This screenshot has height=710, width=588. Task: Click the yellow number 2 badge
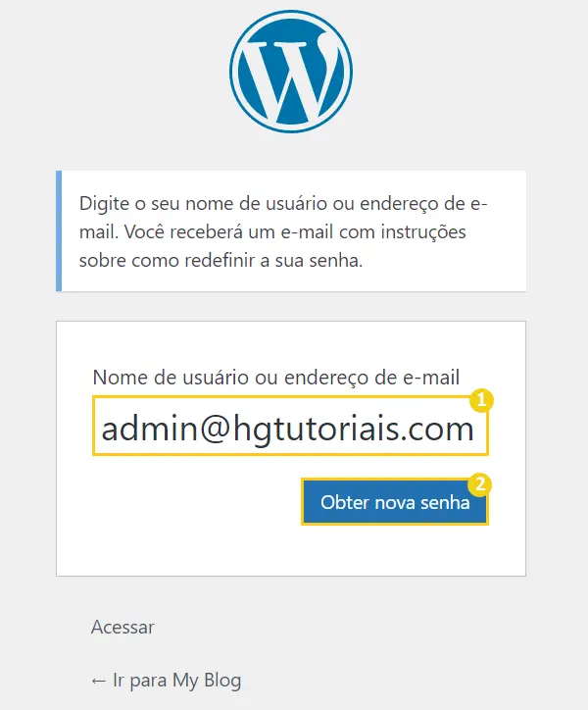pos(480,484)
